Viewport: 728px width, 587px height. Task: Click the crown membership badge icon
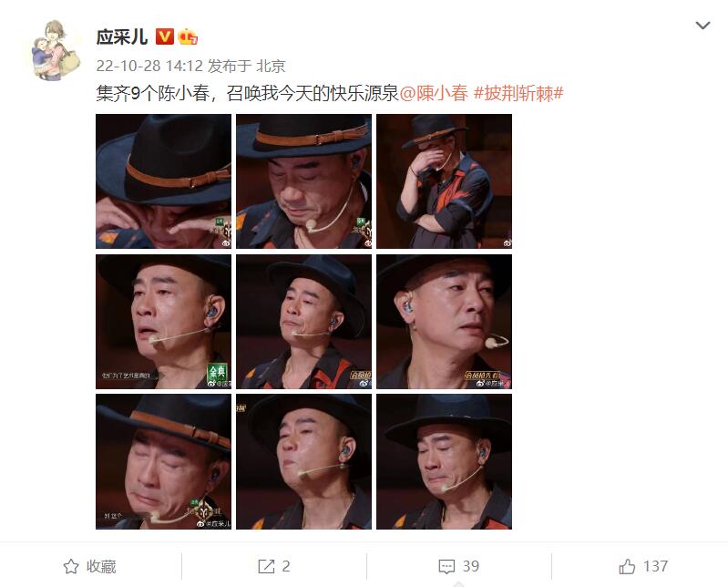pyautogui.click(x=188, y=36)
